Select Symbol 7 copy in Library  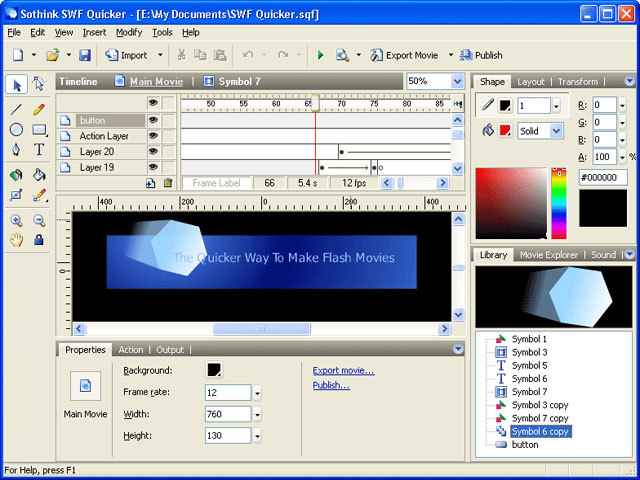[540, 418]
